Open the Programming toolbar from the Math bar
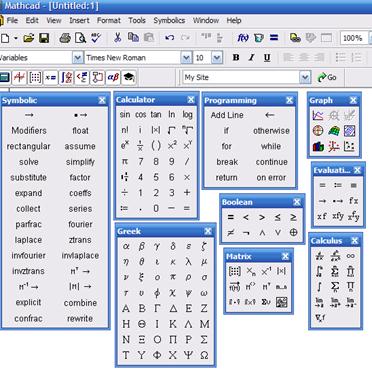 click(98, 78)
